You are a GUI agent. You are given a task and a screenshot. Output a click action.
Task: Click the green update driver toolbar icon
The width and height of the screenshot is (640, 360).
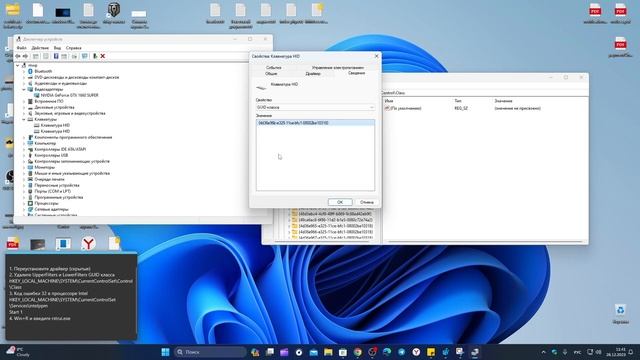click(x=95, y=56)
